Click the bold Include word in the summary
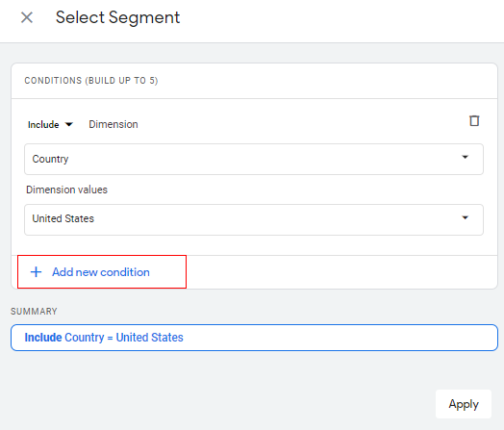This screenshot has height=430, width=504. point(43,338)
